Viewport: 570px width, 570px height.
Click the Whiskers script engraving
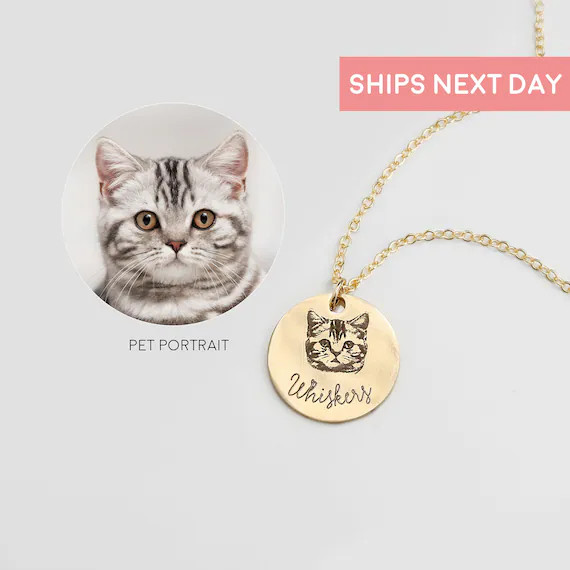coord(329,393)
